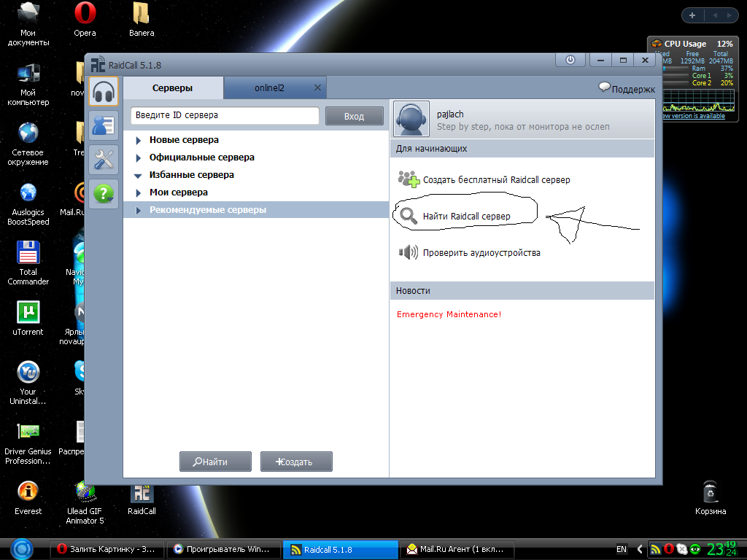Open Создать бесплатный Raidcall сервер link
The image size is (747, 560).
click(496, 179)
